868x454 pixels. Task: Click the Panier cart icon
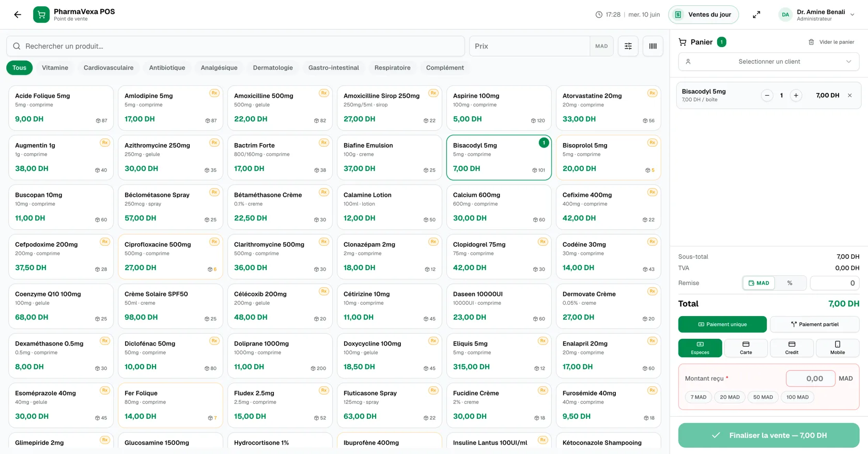point(683,42)
